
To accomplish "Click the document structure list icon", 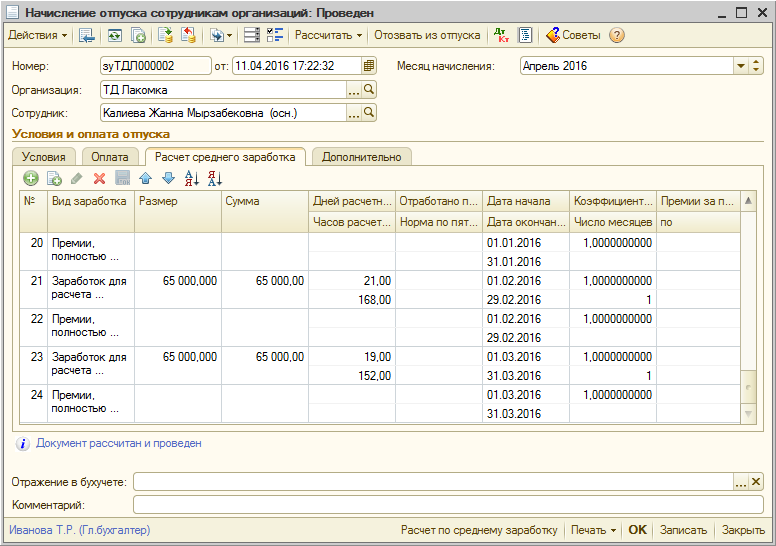I will [x=251, y=35].
